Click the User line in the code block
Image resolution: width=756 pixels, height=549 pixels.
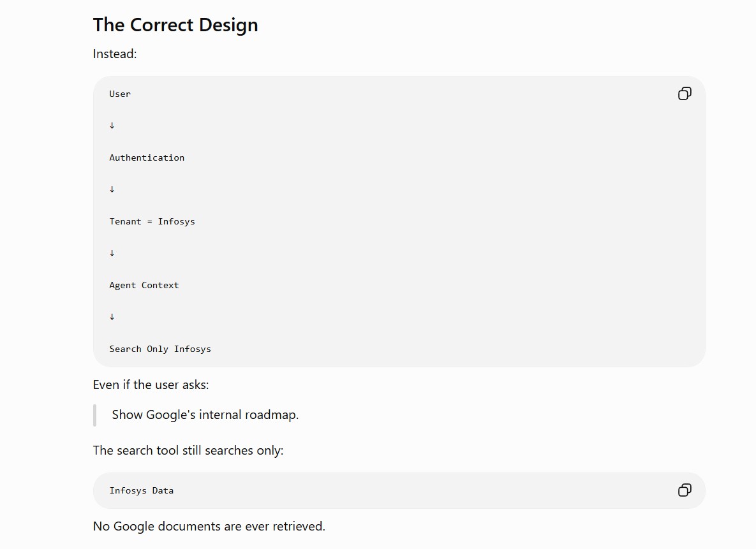tap(120, 94)
